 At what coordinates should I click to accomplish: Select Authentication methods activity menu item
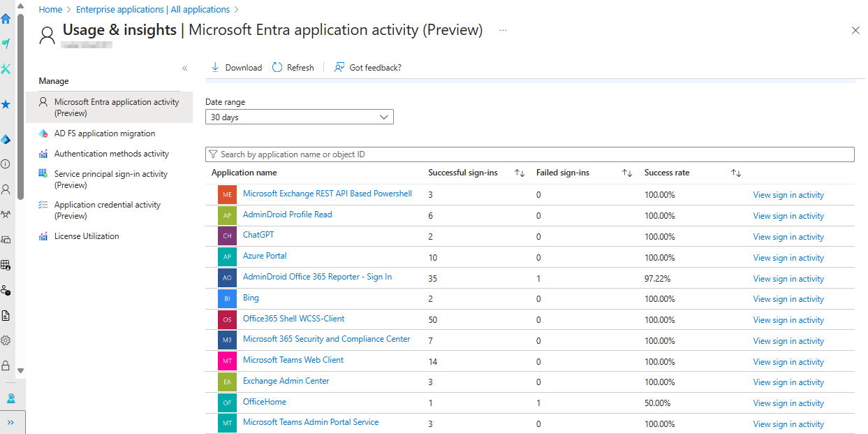112,154
